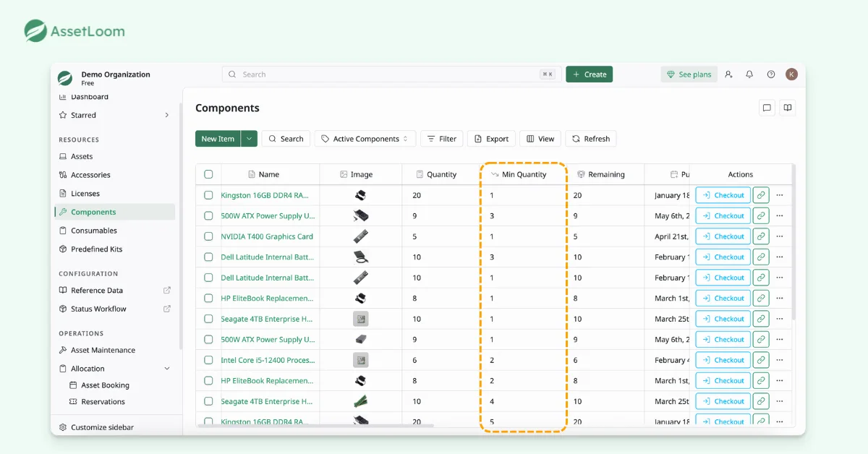
Task: Click image thumbnail of Intel Core i5-12400
Action: (x=360, y=360)
